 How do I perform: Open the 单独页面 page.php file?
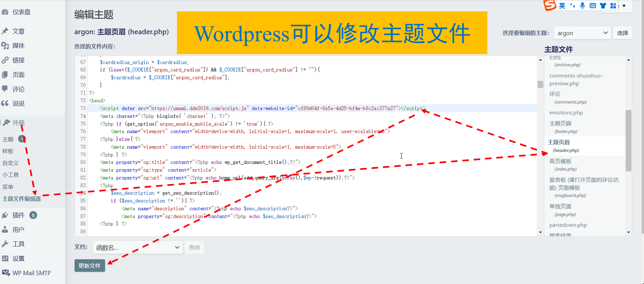(x=562, y=210)
